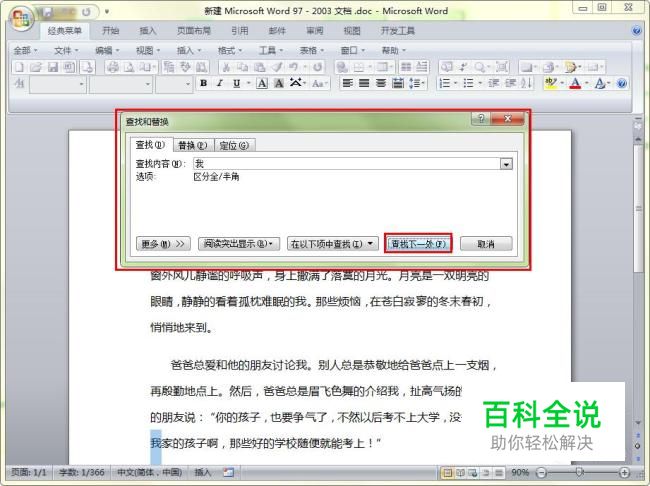The image size is (650, 486).
Task: Expand the Find what history dropdown
Action: click(x=506, y=164)
